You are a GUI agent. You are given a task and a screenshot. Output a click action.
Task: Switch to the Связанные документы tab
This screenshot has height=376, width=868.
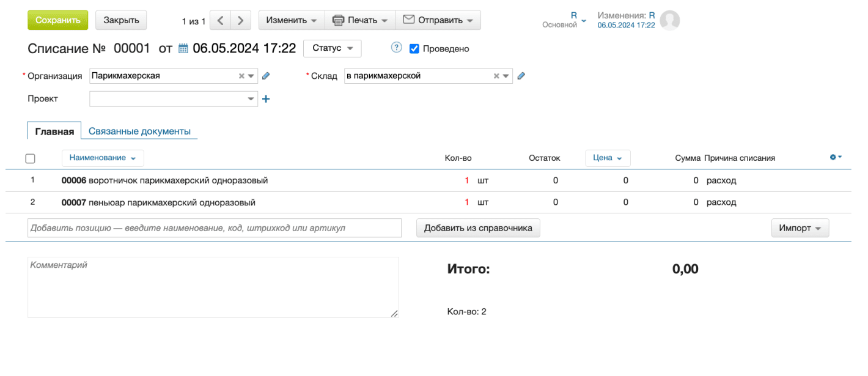(140, 130)
